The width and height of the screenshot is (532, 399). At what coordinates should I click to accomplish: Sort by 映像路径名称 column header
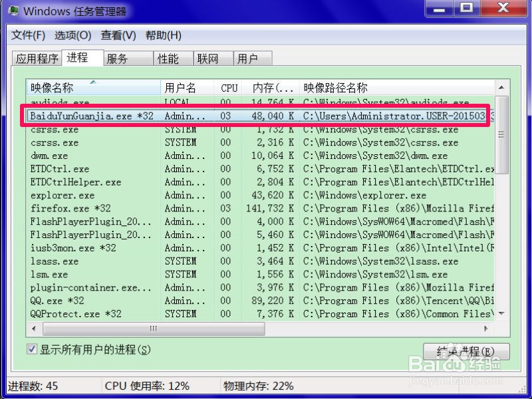[x=397, y=88]
